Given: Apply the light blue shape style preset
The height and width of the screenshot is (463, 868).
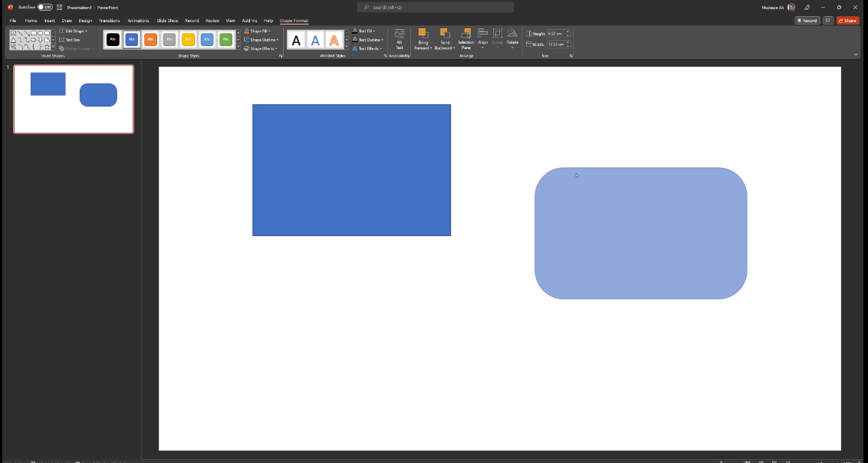Looking at the screenshot, I should 207,39.
